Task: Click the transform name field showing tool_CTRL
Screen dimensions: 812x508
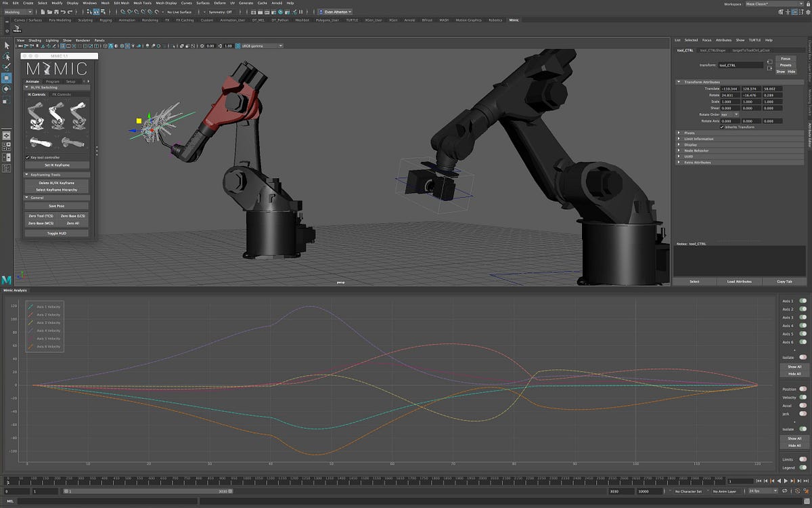Action: pyautogui.click(x=740, y=65)
